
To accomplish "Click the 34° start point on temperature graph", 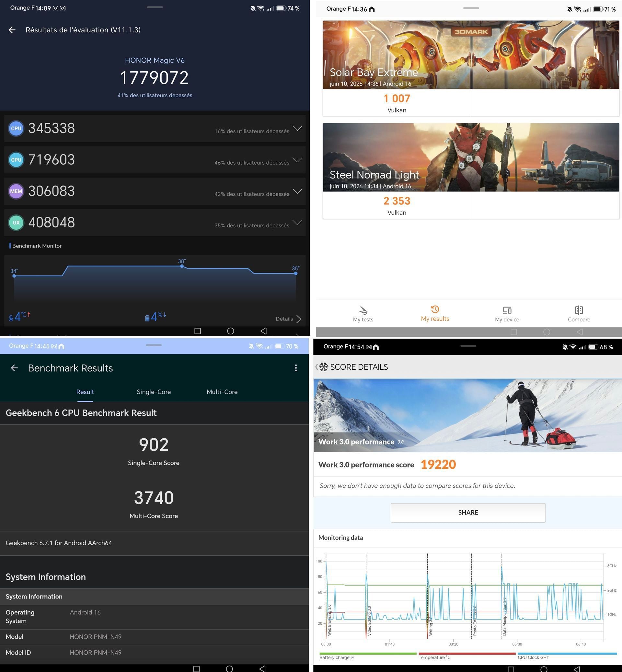I will click(x=14, y=276).
